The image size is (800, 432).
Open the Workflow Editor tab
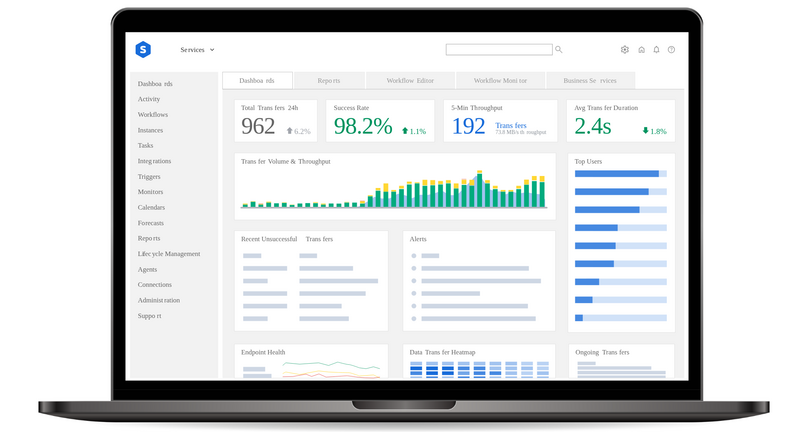point(410,81)
